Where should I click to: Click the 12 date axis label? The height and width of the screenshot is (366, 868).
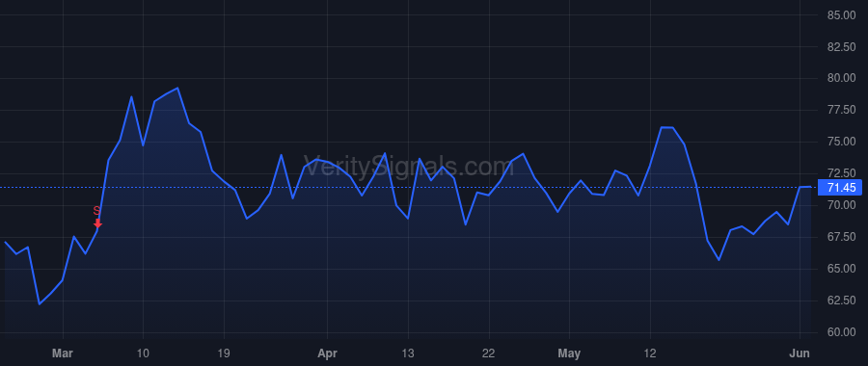[650, 353]
